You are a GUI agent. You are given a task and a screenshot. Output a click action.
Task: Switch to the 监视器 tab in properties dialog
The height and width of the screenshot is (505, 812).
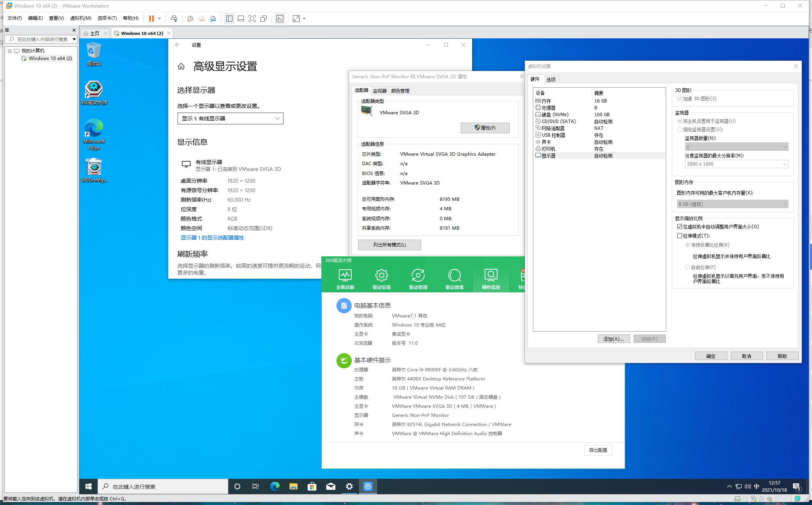point(379,91)
